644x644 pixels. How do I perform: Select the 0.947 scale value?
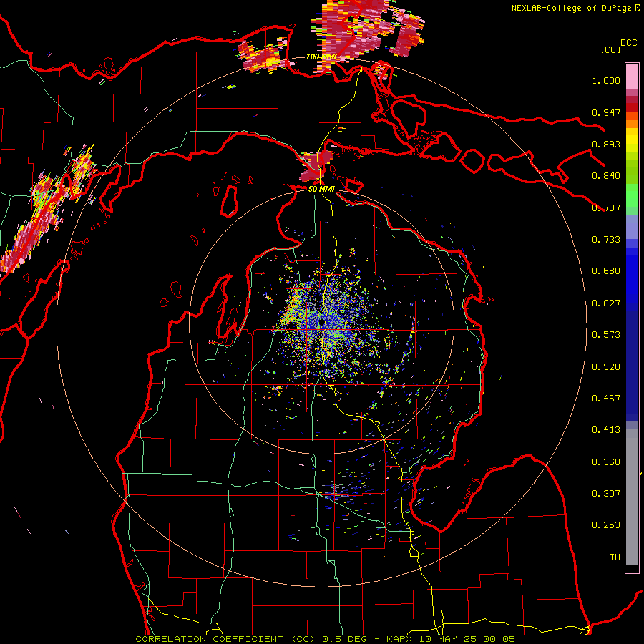(606, 112)
